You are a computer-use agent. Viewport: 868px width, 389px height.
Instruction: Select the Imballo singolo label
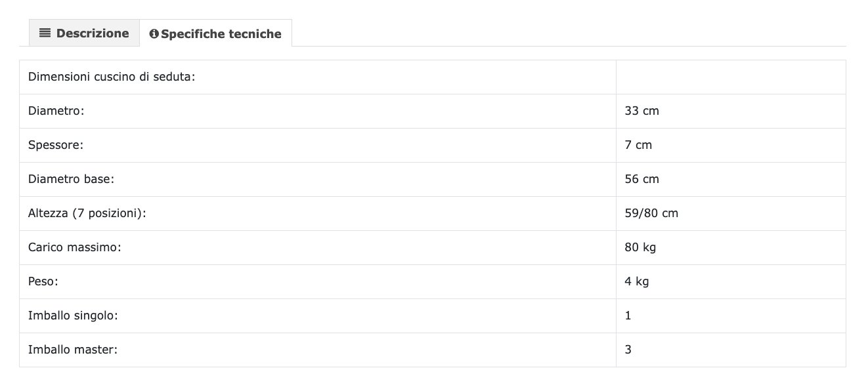[x=73, y=316]
